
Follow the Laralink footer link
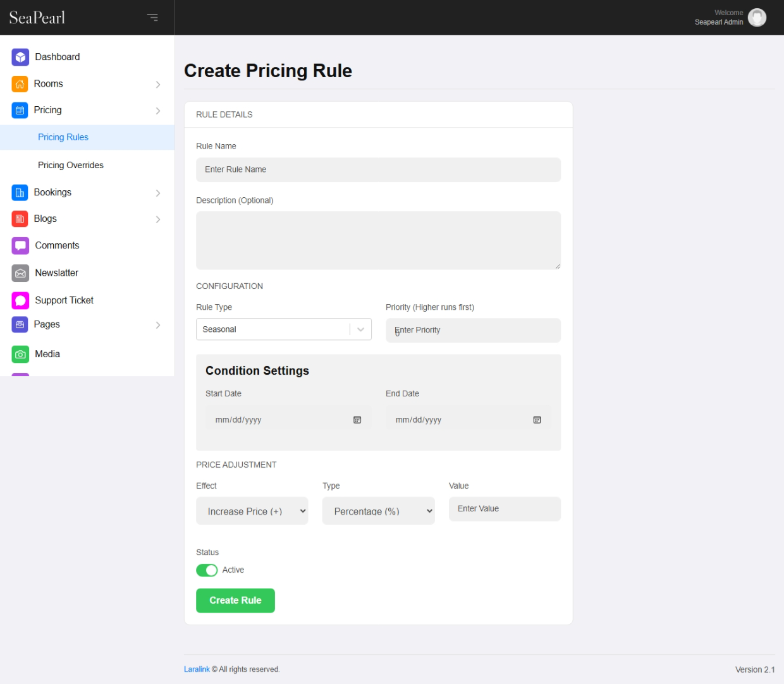197,669
